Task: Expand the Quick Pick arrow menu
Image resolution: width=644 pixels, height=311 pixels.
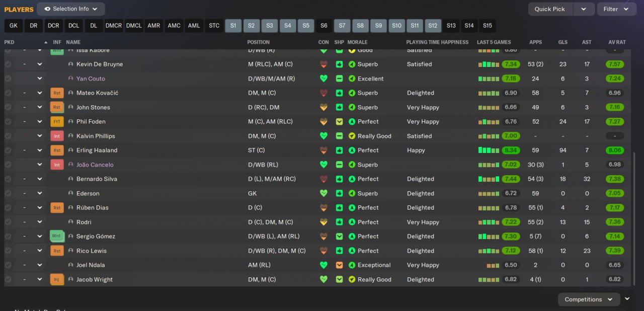Action: pos(584,9)
